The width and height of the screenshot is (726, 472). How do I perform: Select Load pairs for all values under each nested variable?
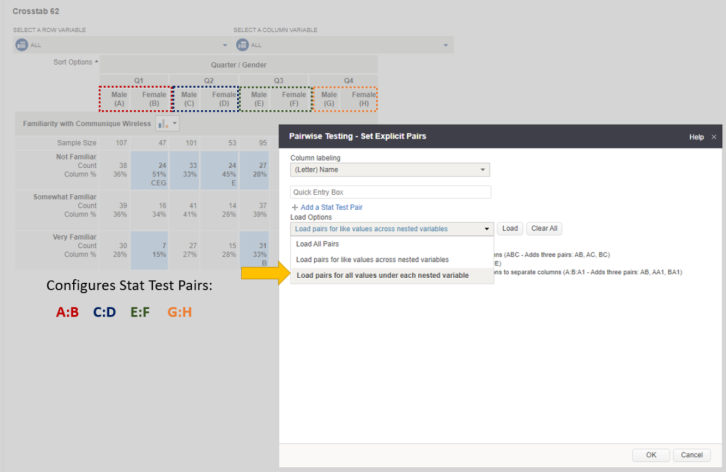(392, 275)
